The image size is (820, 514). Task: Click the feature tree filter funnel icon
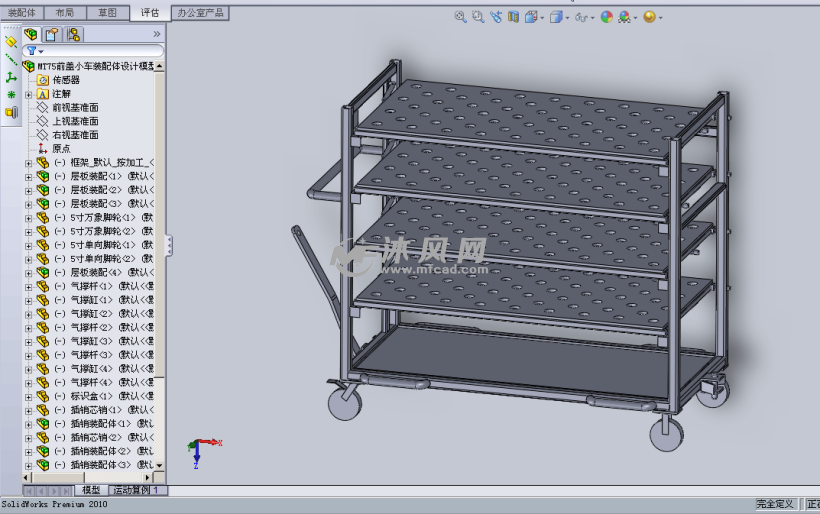32,50
